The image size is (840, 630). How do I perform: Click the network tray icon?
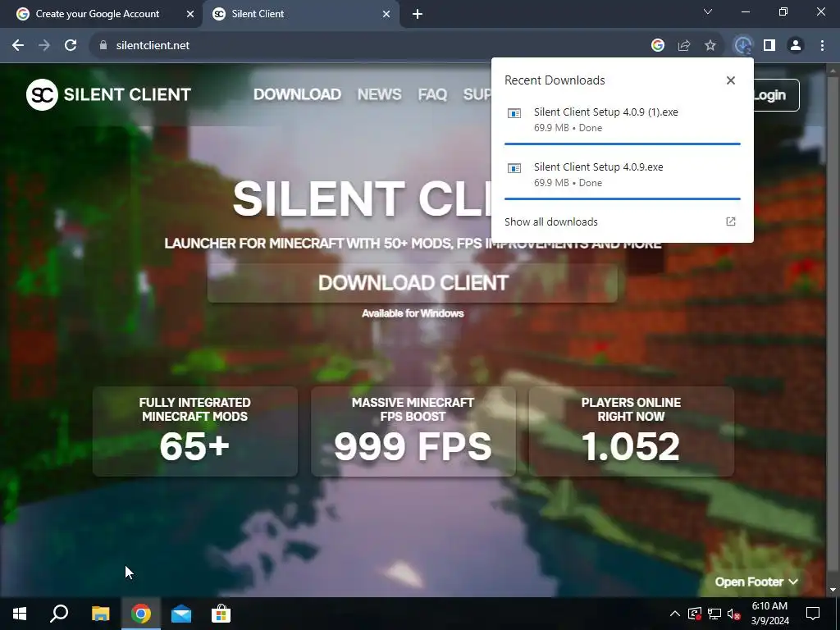click(x=714, y=614)
